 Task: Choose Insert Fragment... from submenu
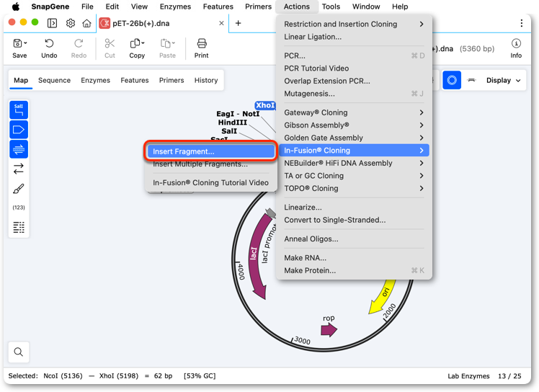click(211, 151)
